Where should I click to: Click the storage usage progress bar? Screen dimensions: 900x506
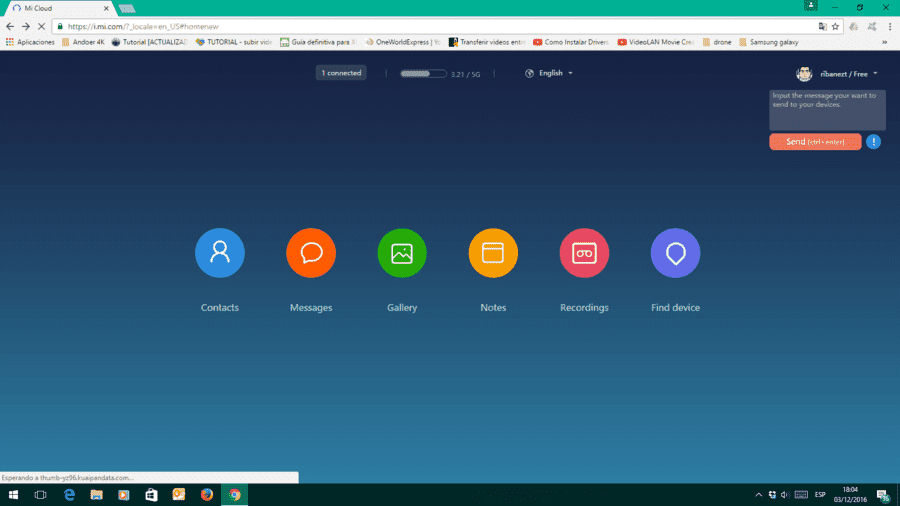[424, 74]
